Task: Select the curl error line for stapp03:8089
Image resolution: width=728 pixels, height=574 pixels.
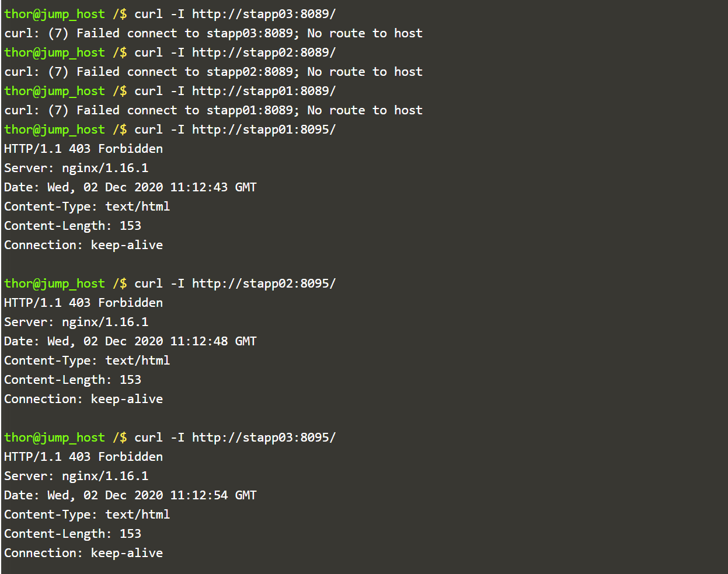Action: [213, 33]
